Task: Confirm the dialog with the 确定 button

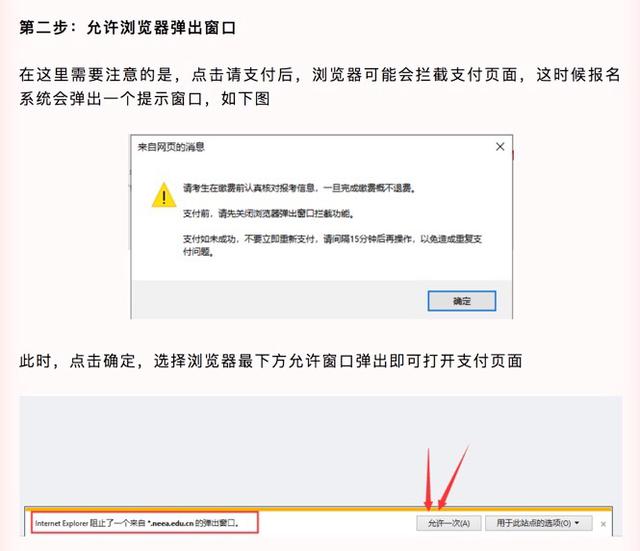Action: [462, 301]
